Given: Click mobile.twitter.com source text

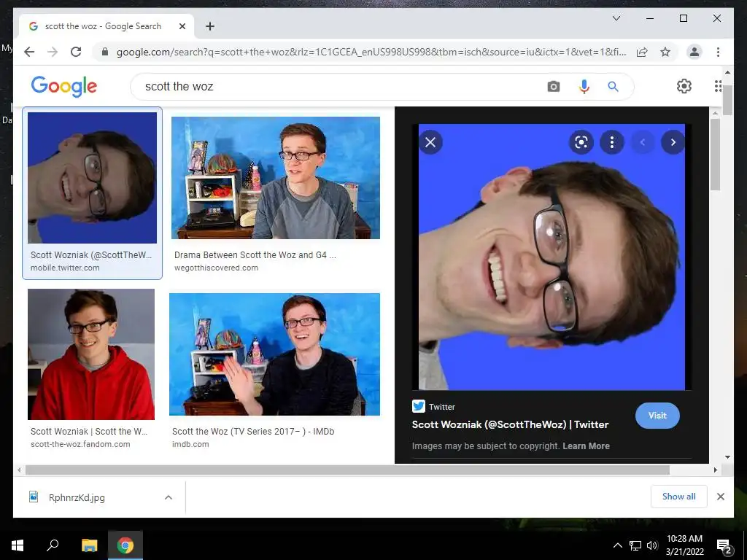Looking at the screenshot, I should coord(65,268).
